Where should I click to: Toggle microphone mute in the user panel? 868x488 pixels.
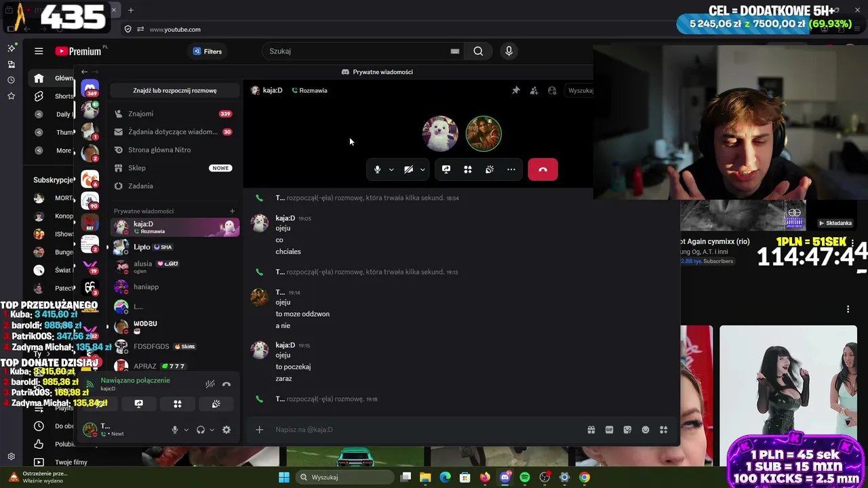pyautogui.click(x=175, y=430)
